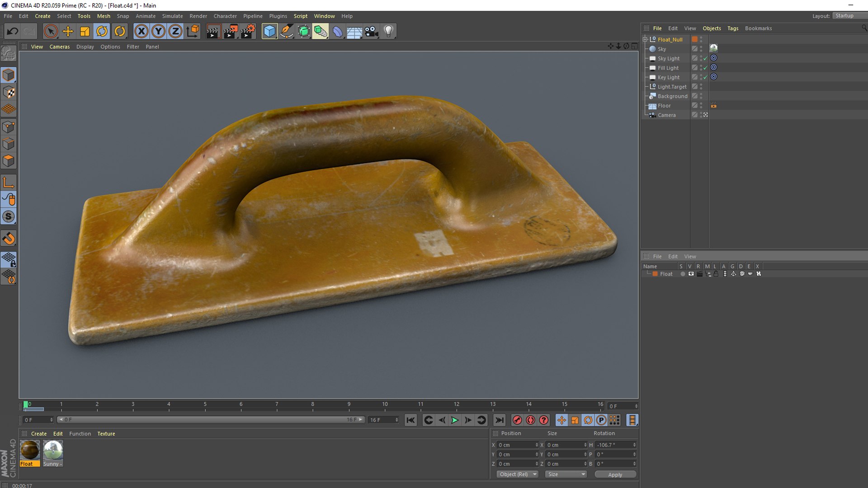Click the Undo arrow icon
This screenshot has width=868, height=488.
pos(13,31)
